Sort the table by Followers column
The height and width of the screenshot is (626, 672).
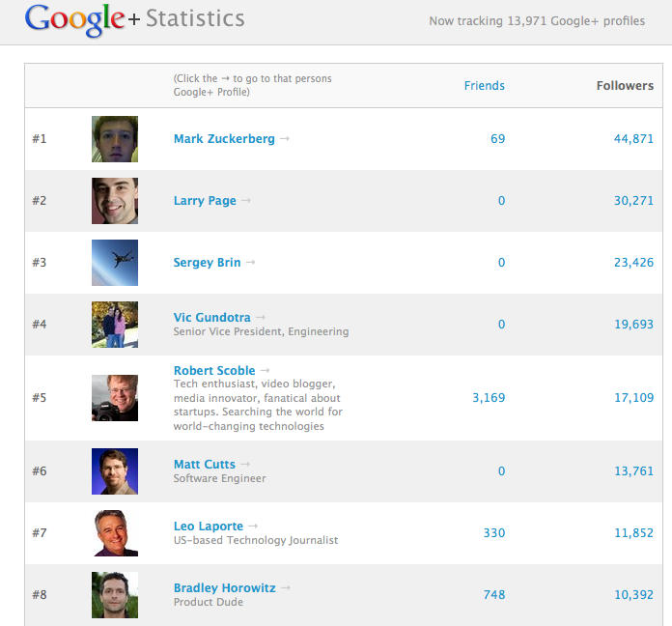click(x=625, y=86)
